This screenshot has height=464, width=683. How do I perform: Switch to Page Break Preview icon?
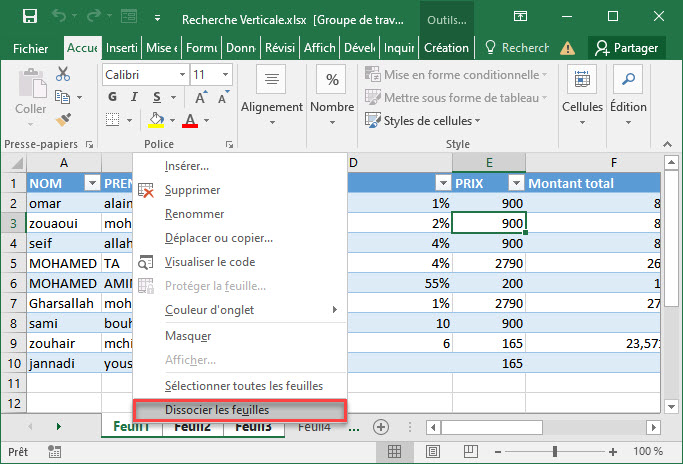(470, 451)
